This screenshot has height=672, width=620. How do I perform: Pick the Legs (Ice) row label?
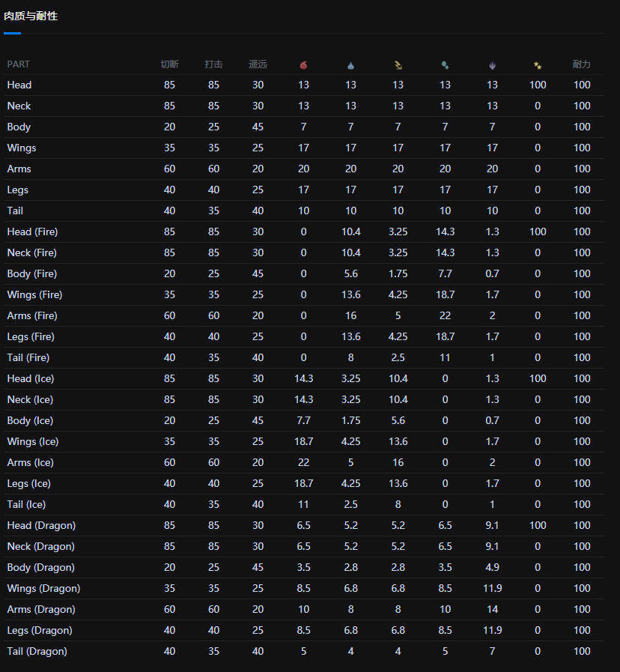(28, 484)
